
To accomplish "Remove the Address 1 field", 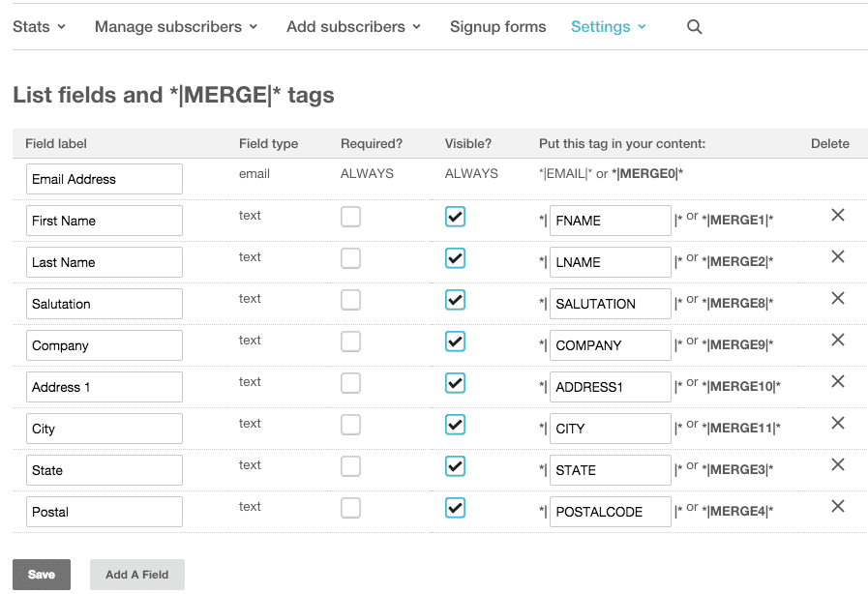I will 838,381.
